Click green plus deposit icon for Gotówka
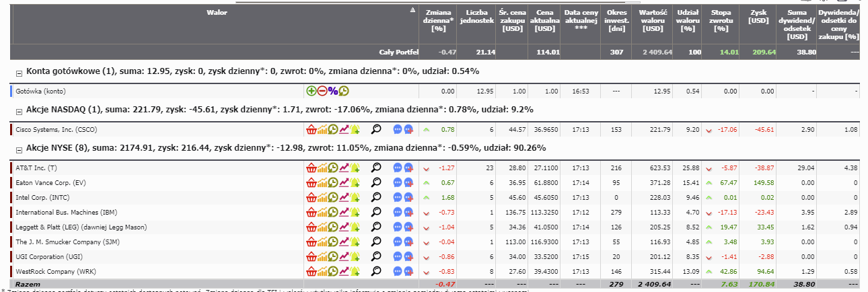The height and width of the screenshot is (292, 868). click(312, 91)
